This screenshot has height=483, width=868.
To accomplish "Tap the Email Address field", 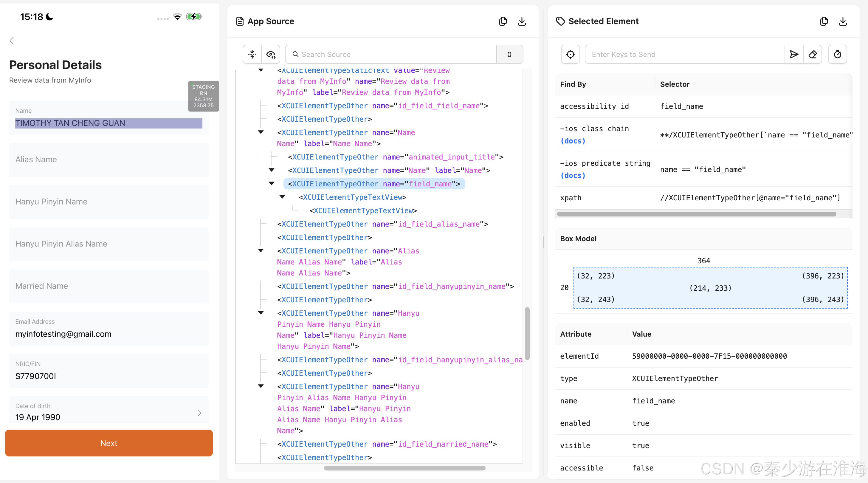I will 109,329.
